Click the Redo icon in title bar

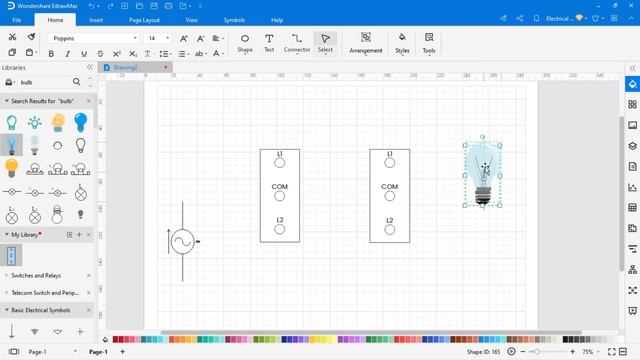(110, 6)
